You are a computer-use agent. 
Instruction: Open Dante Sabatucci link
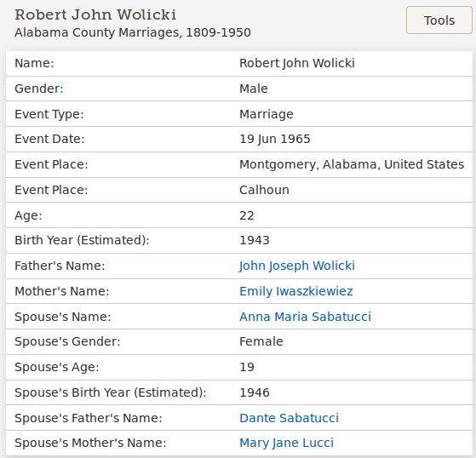[x=289, y=418]
